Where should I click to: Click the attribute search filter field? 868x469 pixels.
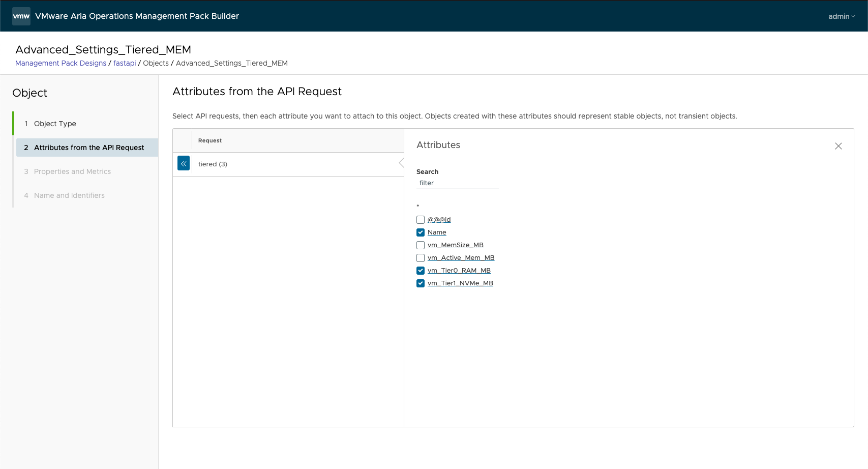pos(457,183)
